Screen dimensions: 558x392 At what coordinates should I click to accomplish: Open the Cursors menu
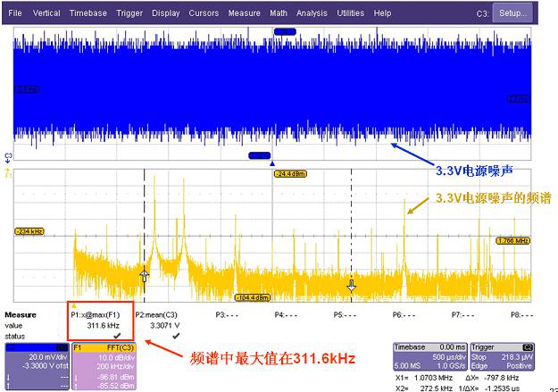[203, 13]
